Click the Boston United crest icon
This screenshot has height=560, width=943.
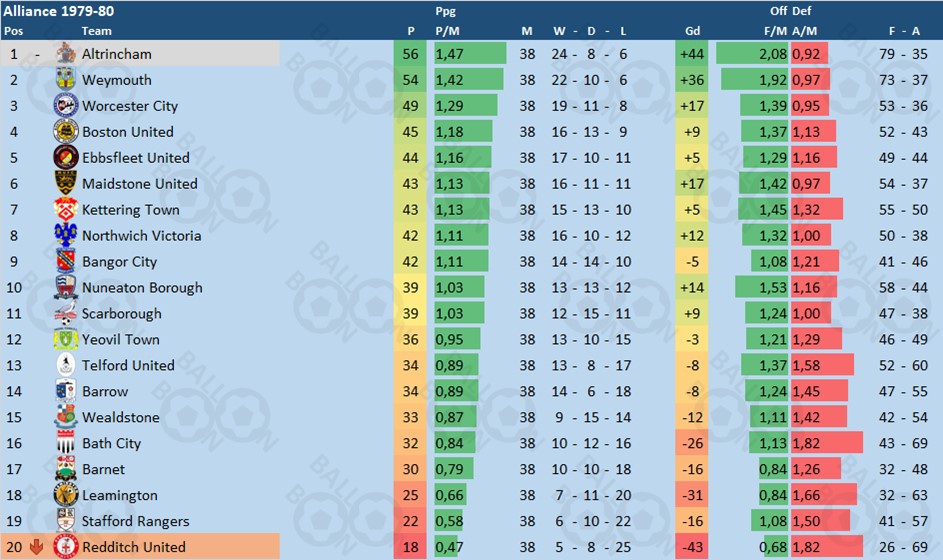click(66, 131)
